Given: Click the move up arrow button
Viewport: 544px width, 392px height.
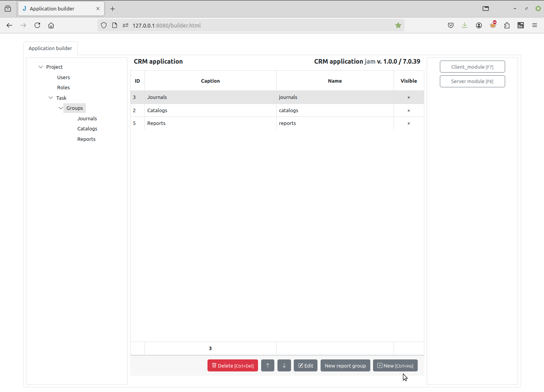Looking at the screenshot, I should click(267, 366).
